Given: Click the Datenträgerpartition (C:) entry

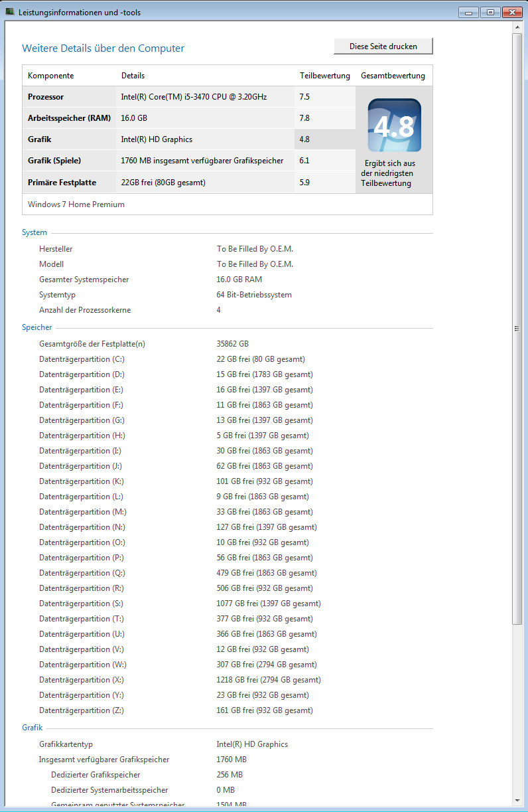Looking at the screenshot, I should (82, 359).
